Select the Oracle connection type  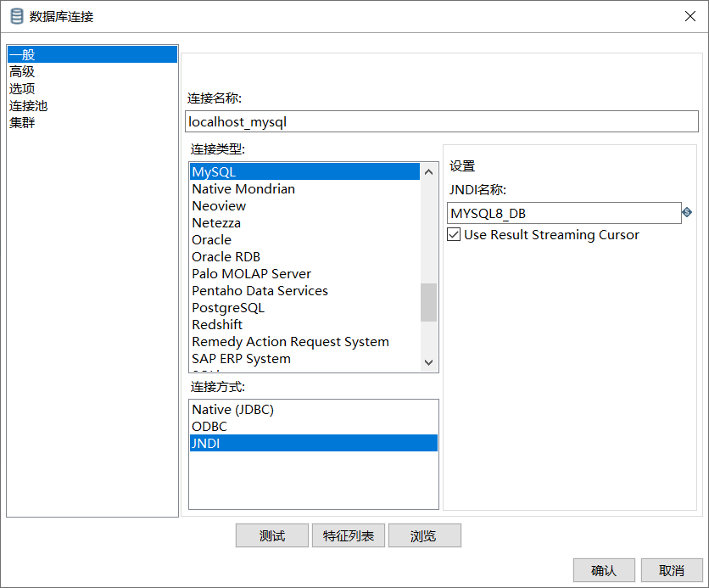point(304,240)
